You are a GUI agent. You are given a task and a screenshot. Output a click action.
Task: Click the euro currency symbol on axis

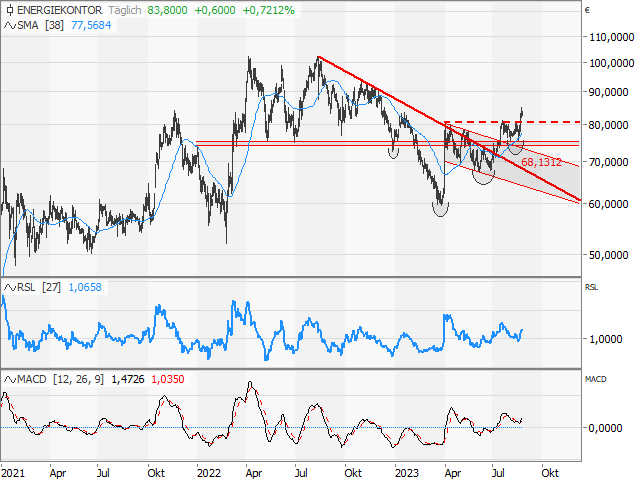point(587,10)
